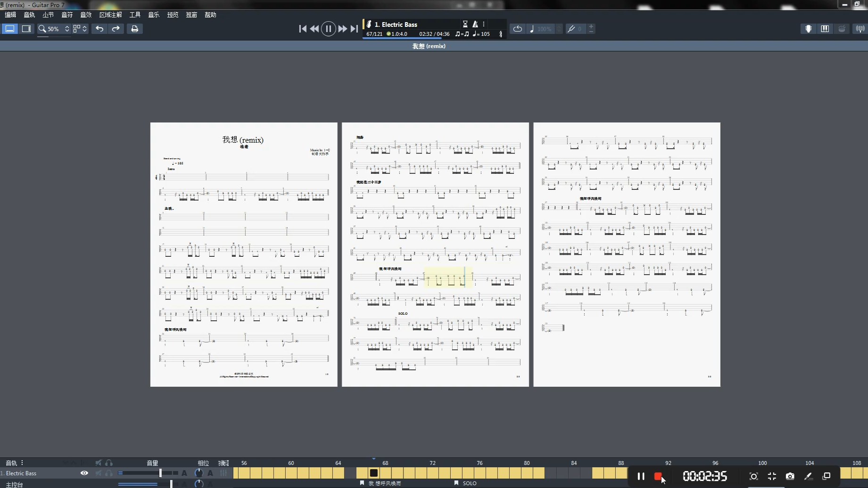This screenshot has width=868, height=488.
Task: Click the triplet feel note symbol
Action: (x=462, y=34)
